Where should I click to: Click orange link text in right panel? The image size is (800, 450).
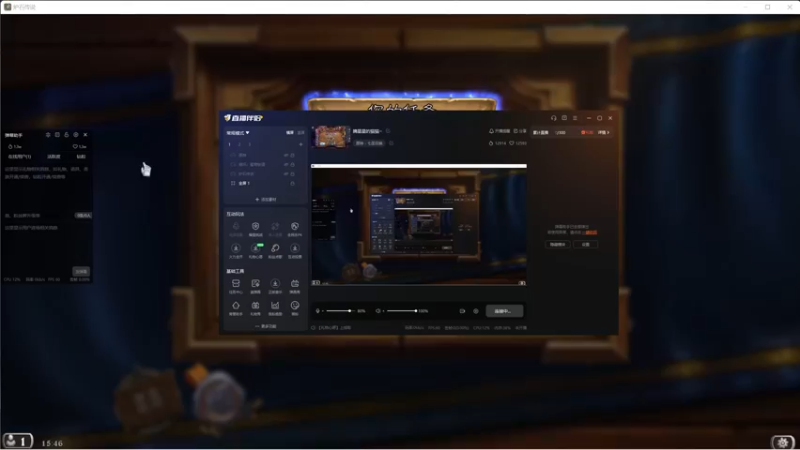click(x=591, y=232)
